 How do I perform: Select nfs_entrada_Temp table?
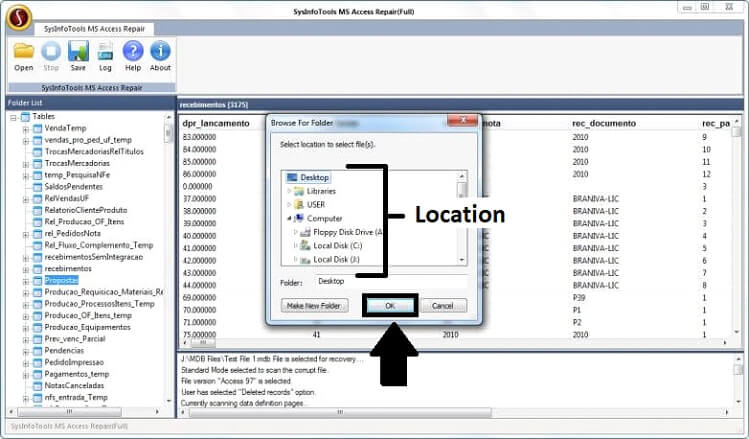tap(75, 397)
